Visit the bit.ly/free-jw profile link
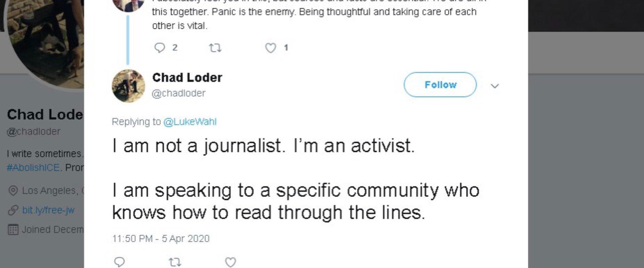 point(48,210)
